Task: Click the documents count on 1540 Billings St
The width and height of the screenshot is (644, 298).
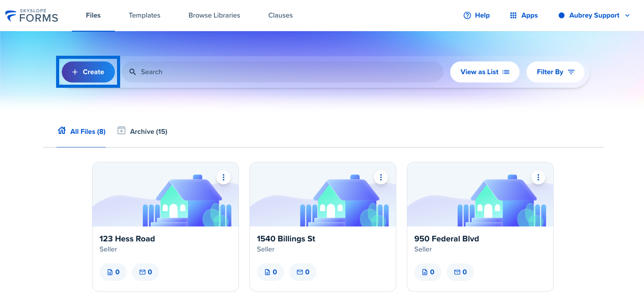Action: point(270,272)
